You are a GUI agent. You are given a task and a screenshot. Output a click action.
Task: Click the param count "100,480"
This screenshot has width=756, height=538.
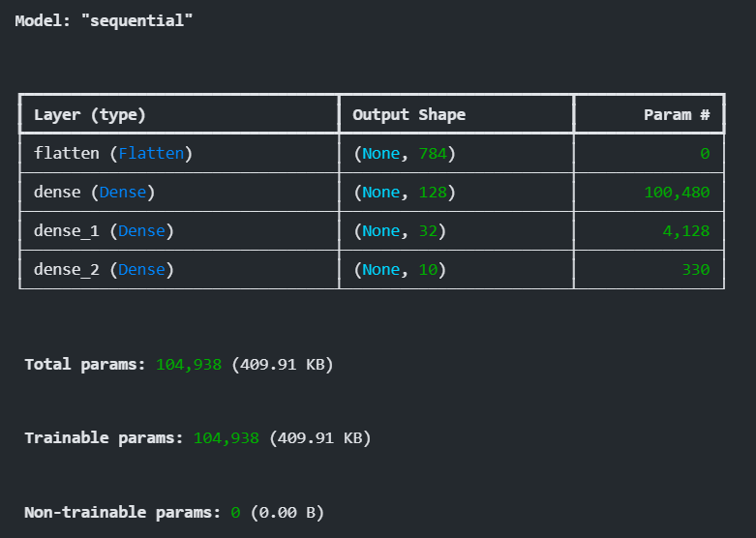pos(677,193)
